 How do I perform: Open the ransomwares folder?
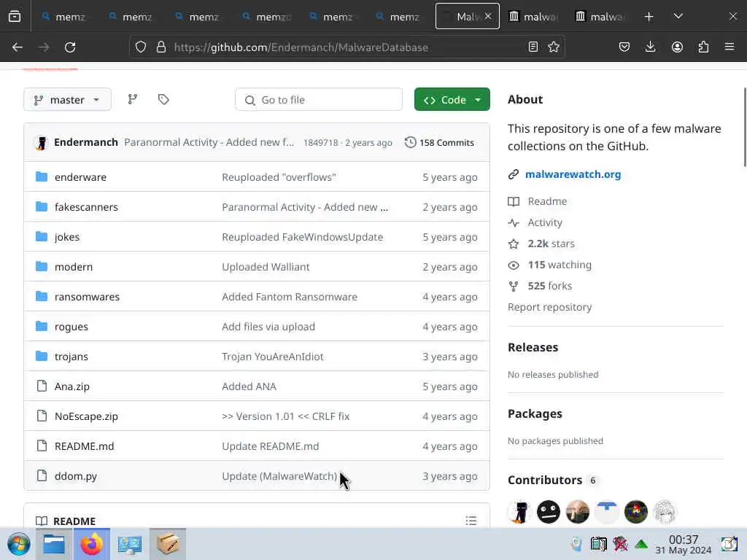[88, 297]
